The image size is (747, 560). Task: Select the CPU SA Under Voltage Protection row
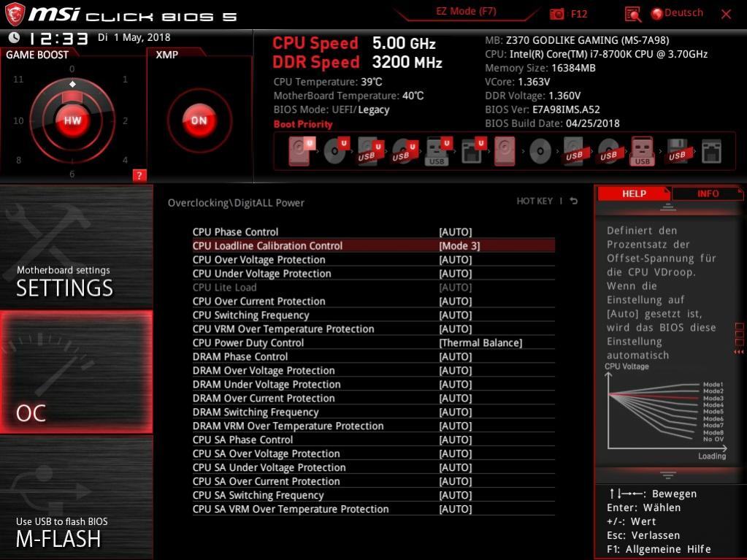click(374, 467)
